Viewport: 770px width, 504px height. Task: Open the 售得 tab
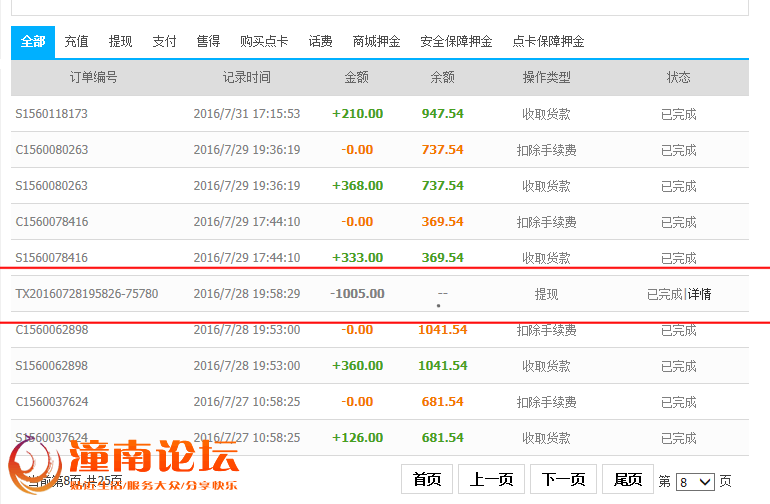coord(208,42)
